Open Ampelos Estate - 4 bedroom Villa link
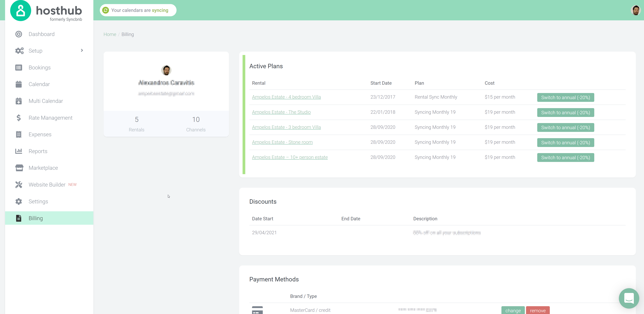This screenshot has height=314, width=644. pos(286,97)
